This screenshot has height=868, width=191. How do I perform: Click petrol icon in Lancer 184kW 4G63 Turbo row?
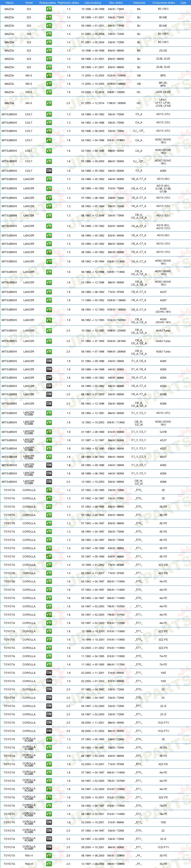(x=49, y=331)
